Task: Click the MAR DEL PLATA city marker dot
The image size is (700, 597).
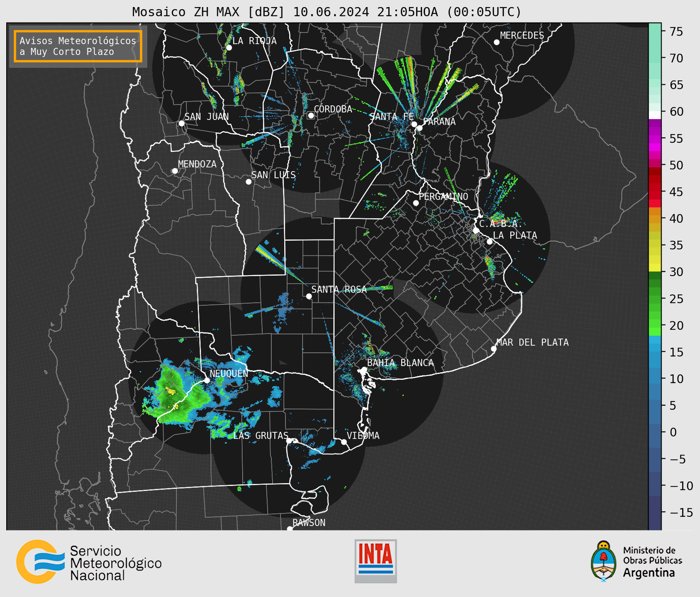Action: pos(493,349)
